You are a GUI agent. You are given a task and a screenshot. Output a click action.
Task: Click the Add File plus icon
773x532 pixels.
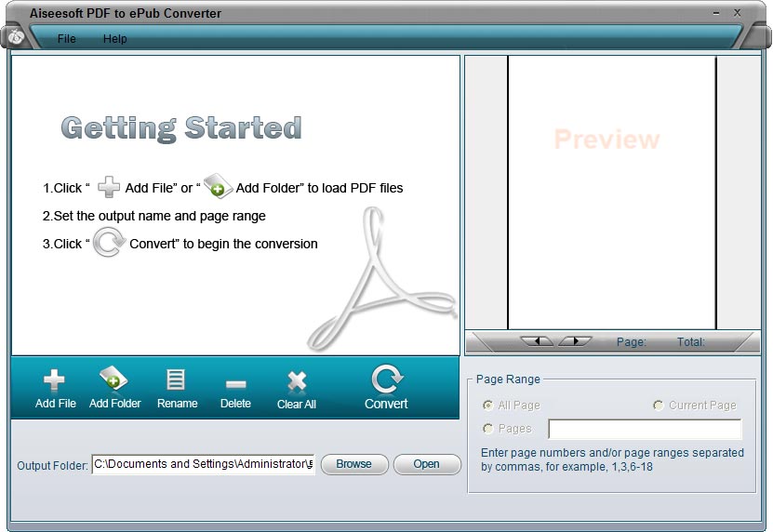click(x=54, y=380)
